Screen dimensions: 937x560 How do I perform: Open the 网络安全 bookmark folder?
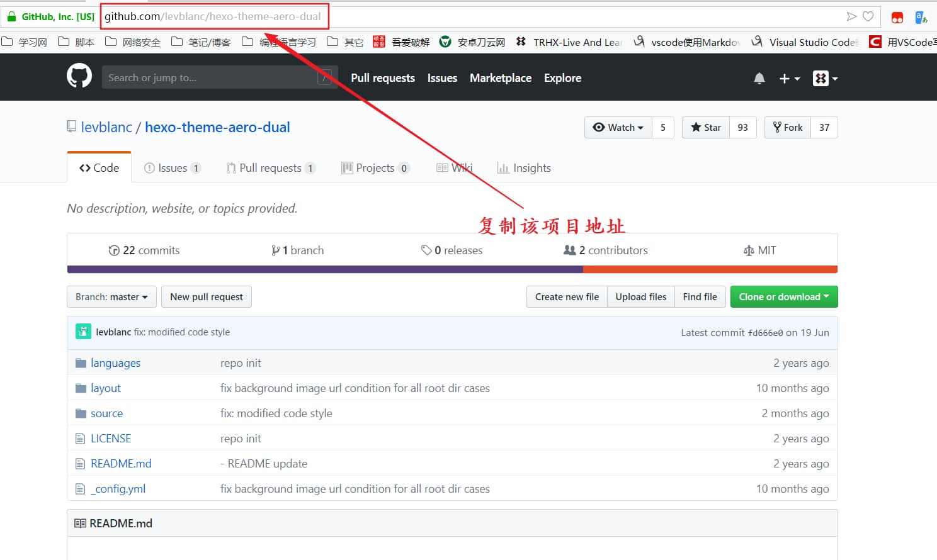coord(133,42)
